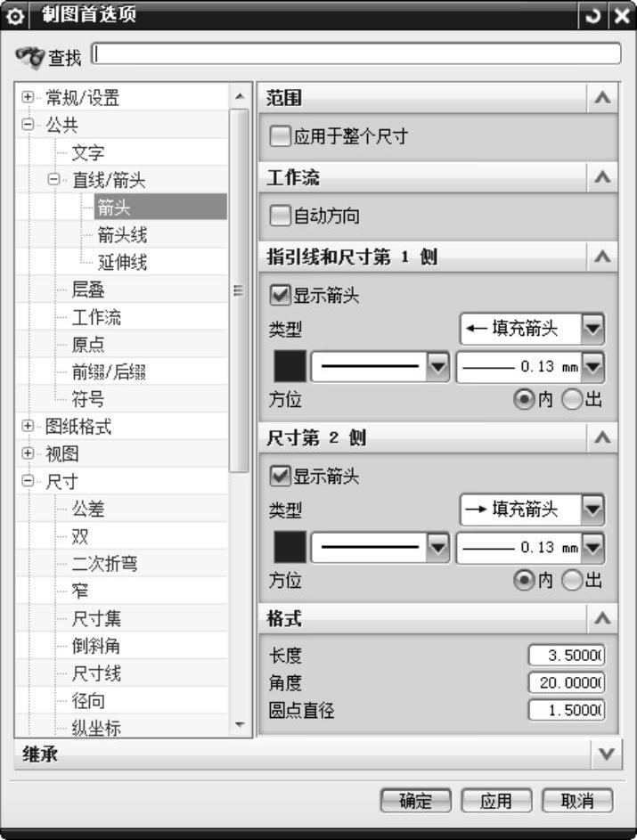The height and width of the screenshot is (840, 637).
Task: Close the 制图首选项 dialog
Action: 622,16
